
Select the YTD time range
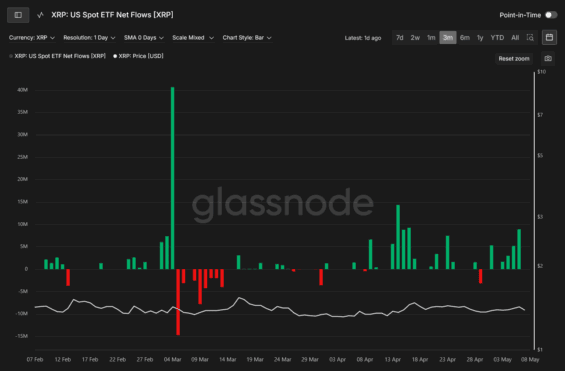[497, 37]
